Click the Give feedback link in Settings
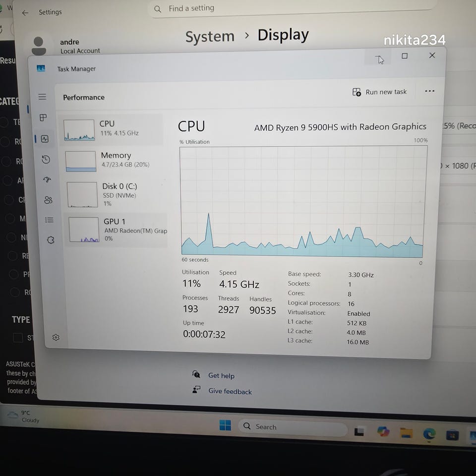 pos(230,391)
